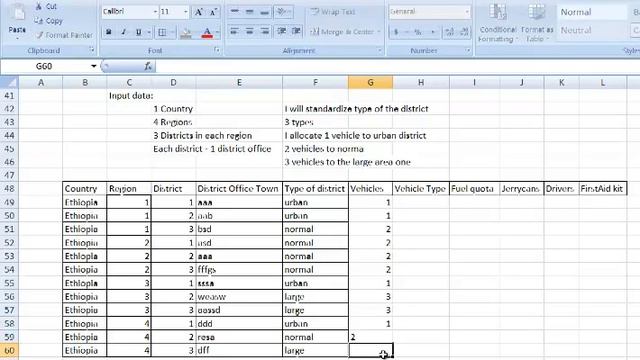Set Middle Align vertical alignment
This screenshot has height=360, width=640.
pos(249,12)
